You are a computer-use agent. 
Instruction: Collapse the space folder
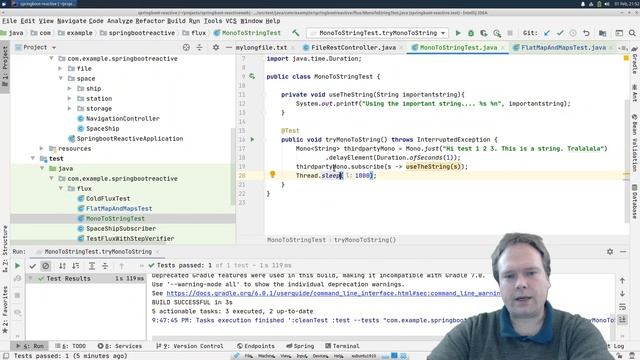[61, 78]
